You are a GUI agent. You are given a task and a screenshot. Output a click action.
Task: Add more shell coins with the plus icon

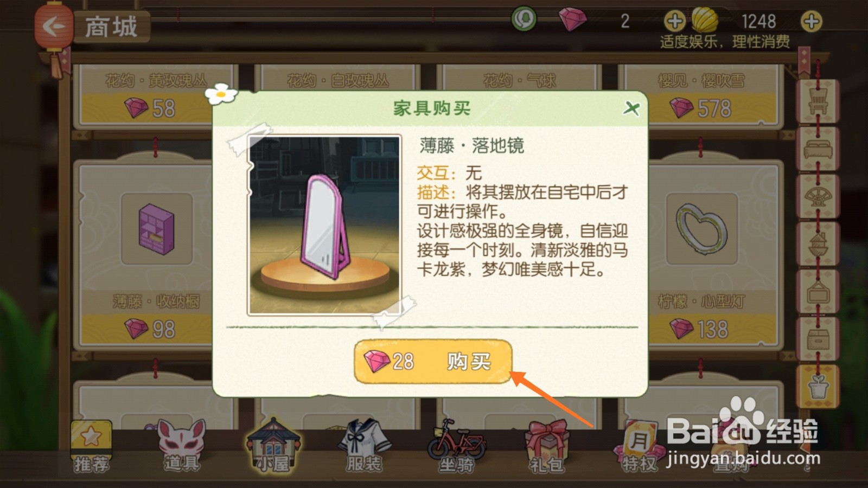(811, 22)
